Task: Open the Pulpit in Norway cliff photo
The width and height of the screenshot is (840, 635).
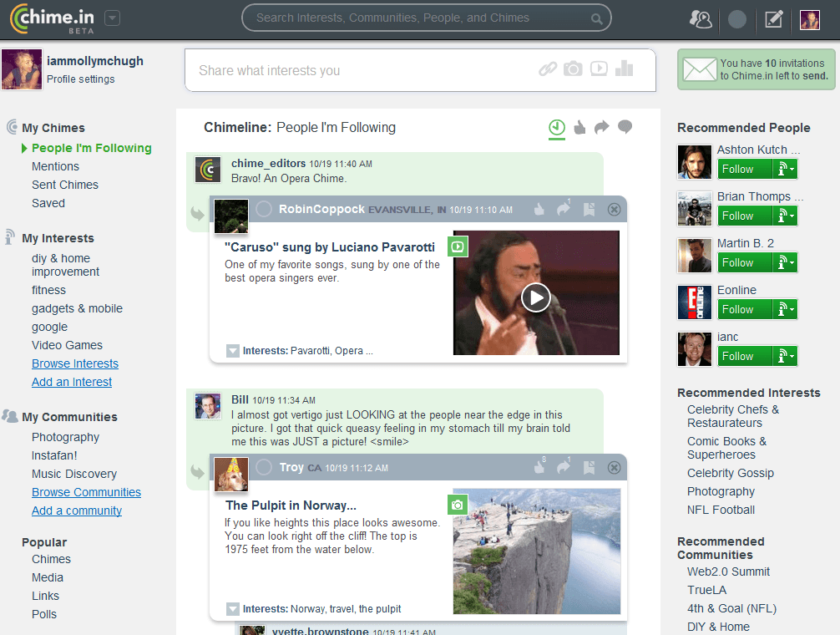Action: 537,551
